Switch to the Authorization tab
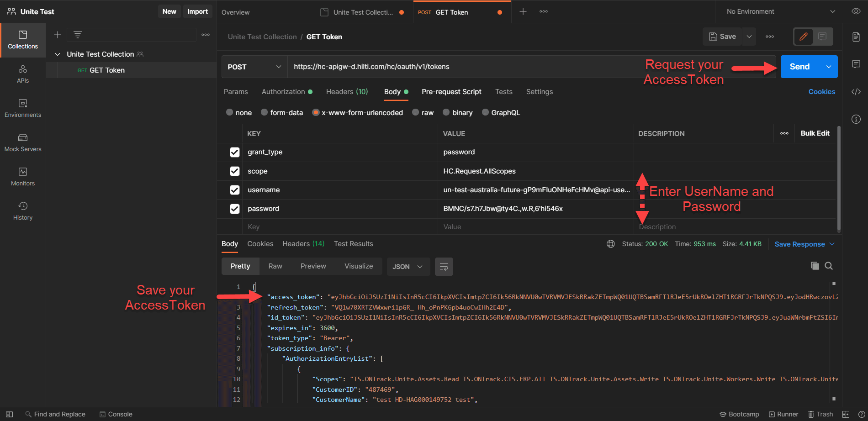The image size is (868, 421). 287,92
